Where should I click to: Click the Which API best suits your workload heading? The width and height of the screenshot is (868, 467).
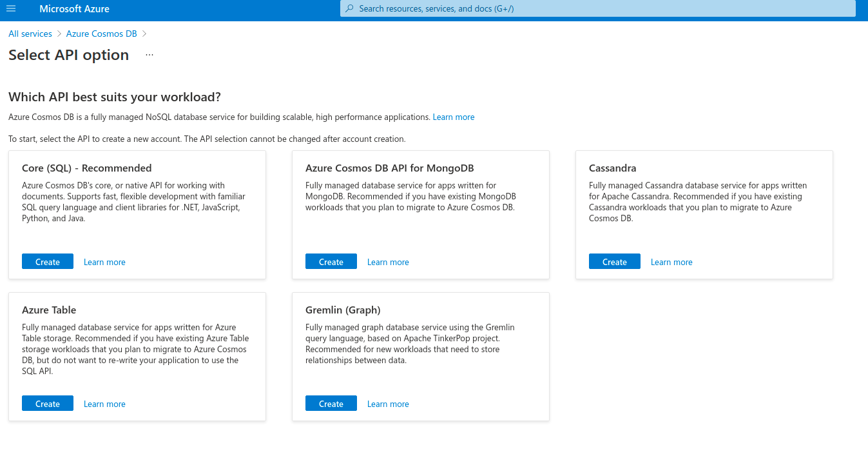click(x=115, y=97)
